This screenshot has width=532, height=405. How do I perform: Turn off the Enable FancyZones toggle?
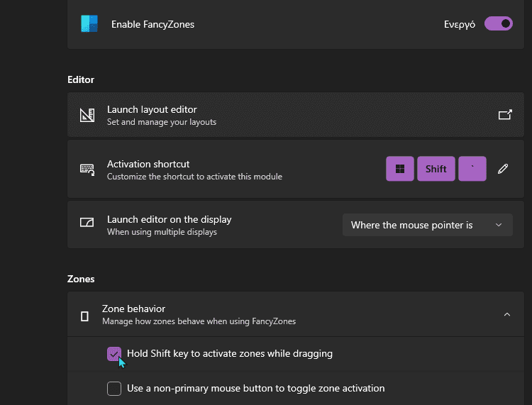[499, 23]
